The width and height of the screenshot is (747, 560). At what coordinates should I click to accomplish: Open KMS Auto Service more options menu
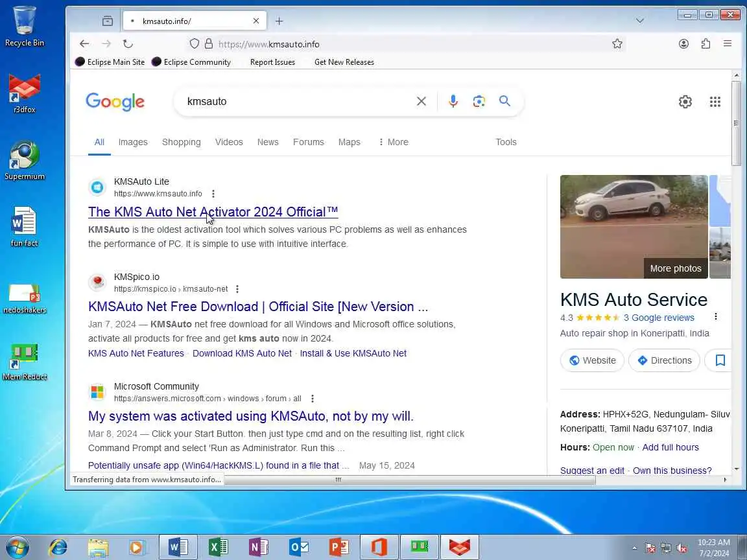[x=716, y=317]
